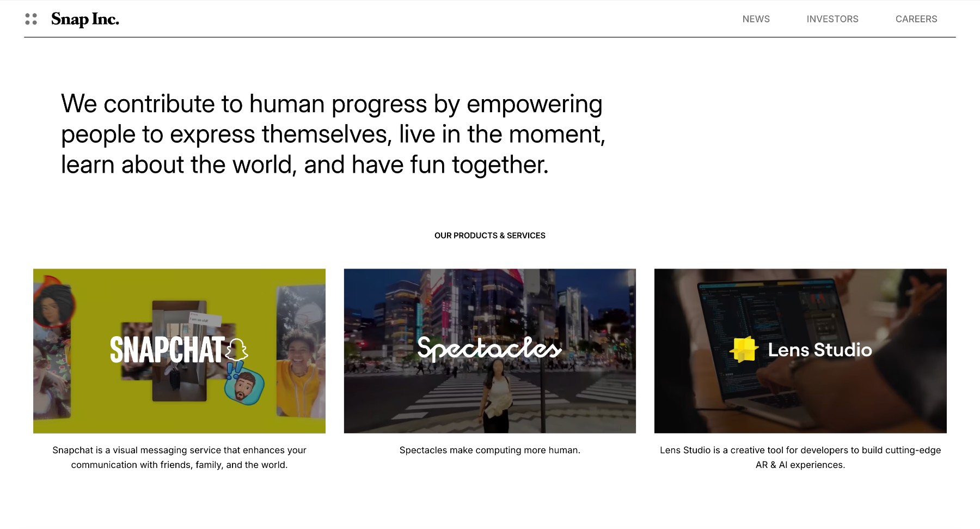Click the white Lens Studio title text
Viewport: 980px width, 529px height.
[819, 350]
